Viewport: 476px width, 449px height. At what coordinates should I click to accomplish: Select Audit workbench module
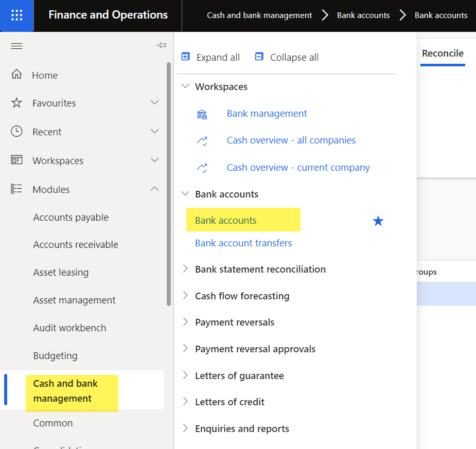coord(69,328)
